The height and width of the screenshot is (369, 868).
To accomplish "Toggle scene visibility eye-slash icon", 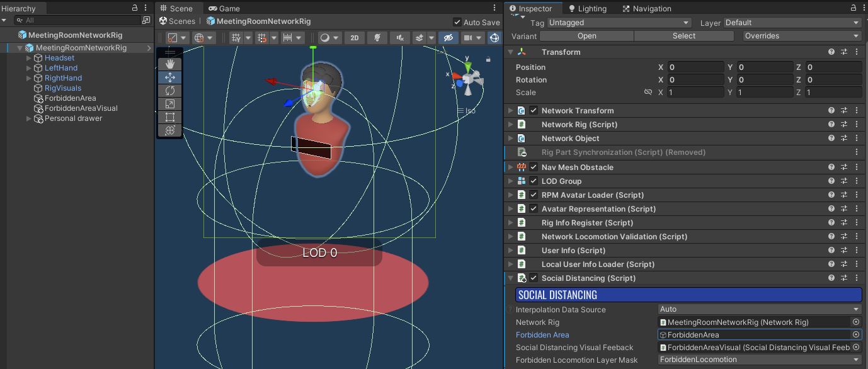I will point(448,38).
